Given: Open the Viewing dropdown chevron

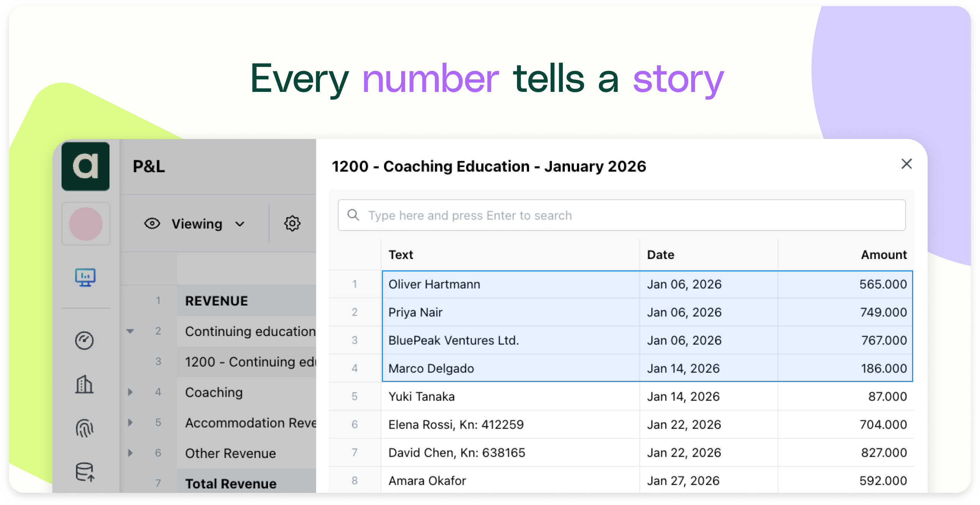Looking at the screenshot, I should [239, 224].
